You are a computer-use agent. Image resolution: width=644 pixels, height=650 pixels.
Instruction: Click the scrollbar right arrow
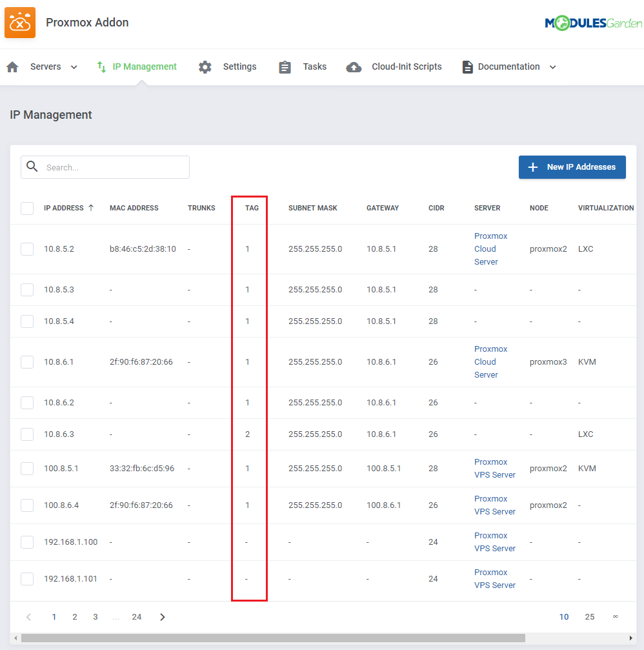pyautogui.click(x=630, y=638)
